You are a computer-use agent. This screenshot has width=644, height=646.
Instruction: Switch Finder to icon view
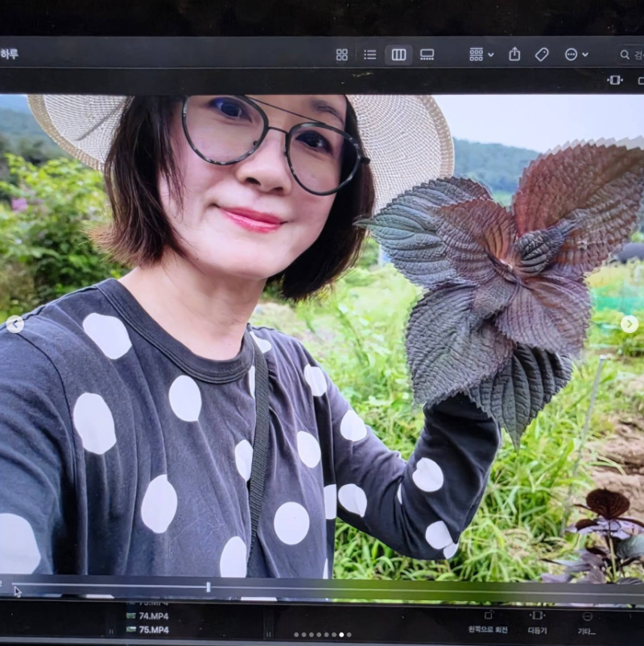(342, 55)
